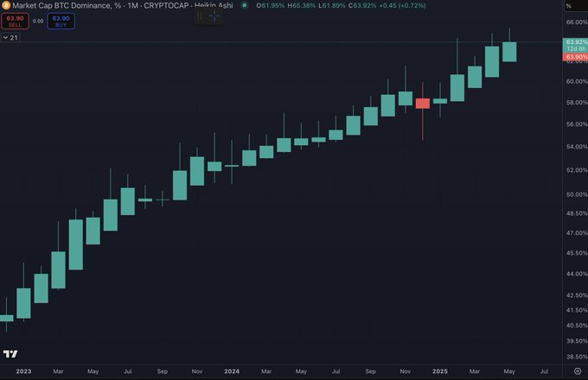Click the blue 63.90 BUY button
588x380 pixels.
pyautogui.click(x=61, y=22)
